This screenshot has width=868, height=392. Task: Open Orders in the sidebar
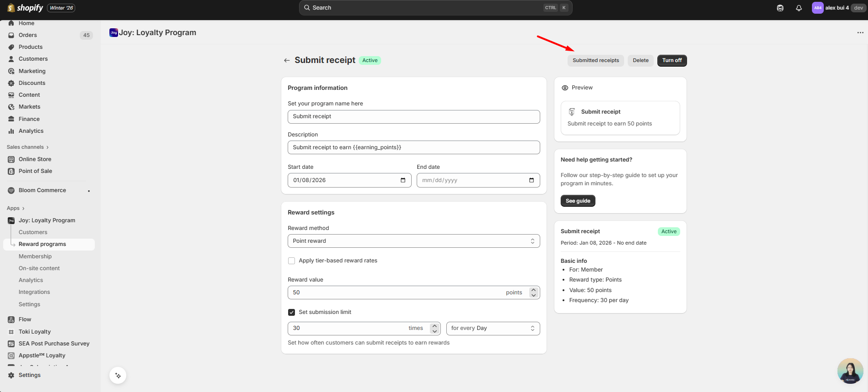click(x=28, y=35)
